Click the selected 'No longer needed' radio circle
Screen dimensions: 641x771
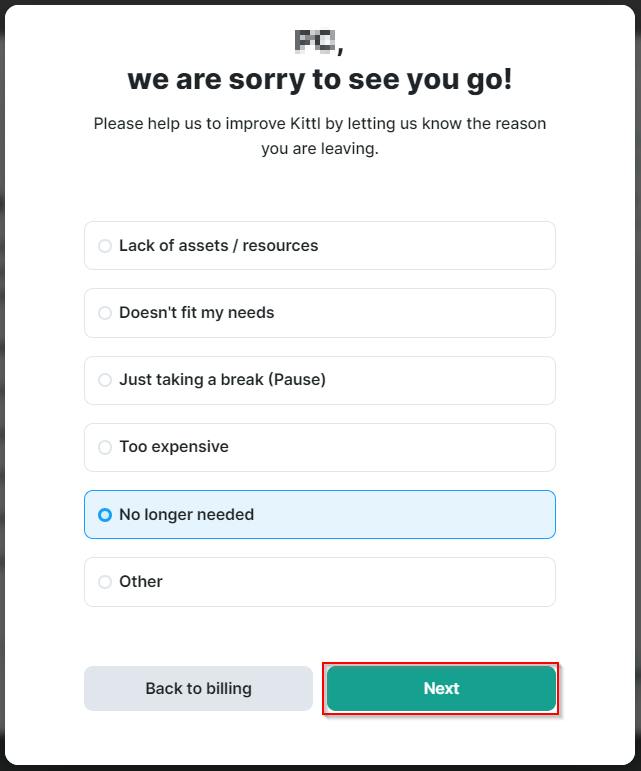[x=105, y=515]
